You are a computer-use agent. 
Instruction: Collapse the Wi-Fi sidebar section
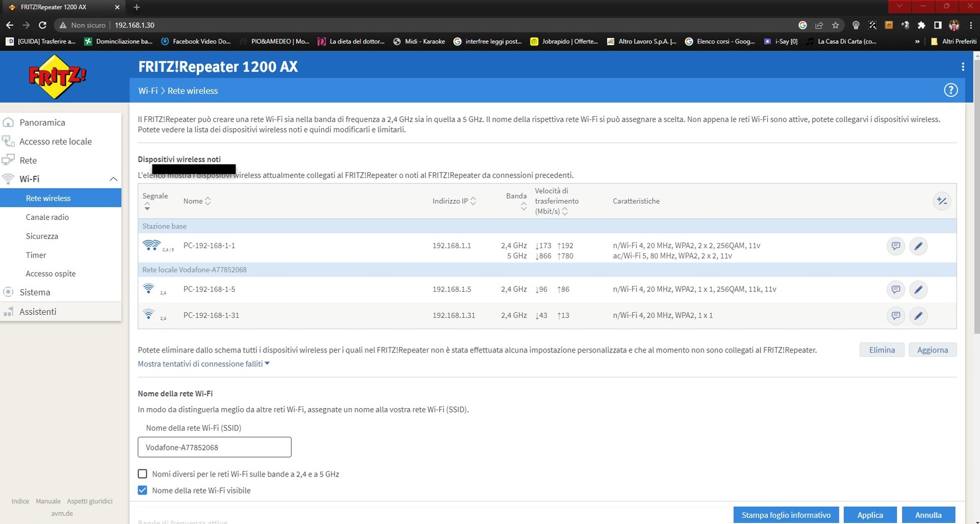(x=113, y=179)
